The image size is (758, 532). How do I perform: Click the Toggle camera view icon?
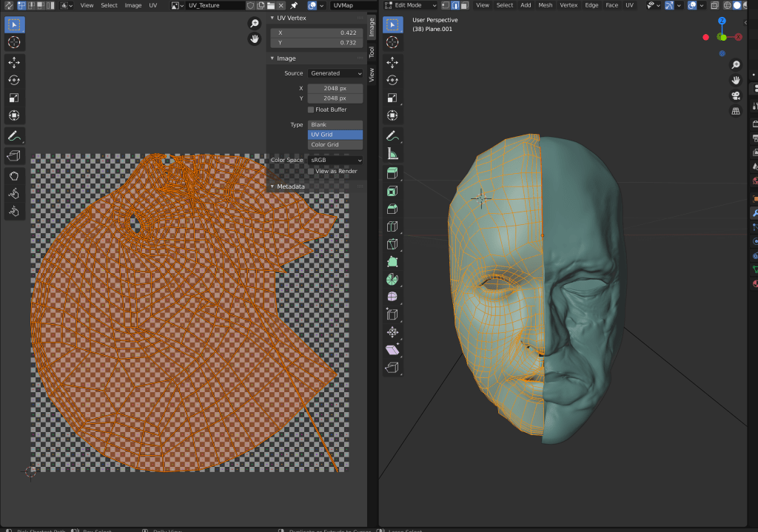736,95
